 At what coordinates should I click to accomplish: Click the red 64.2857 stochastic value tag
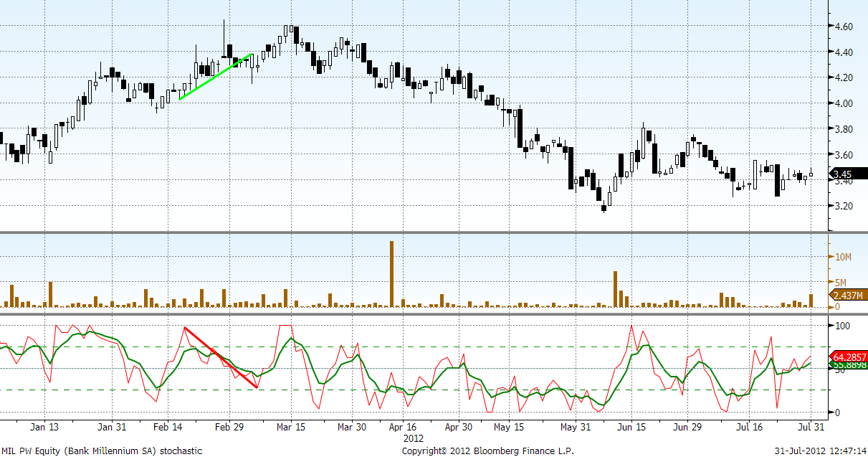[847, 357]
